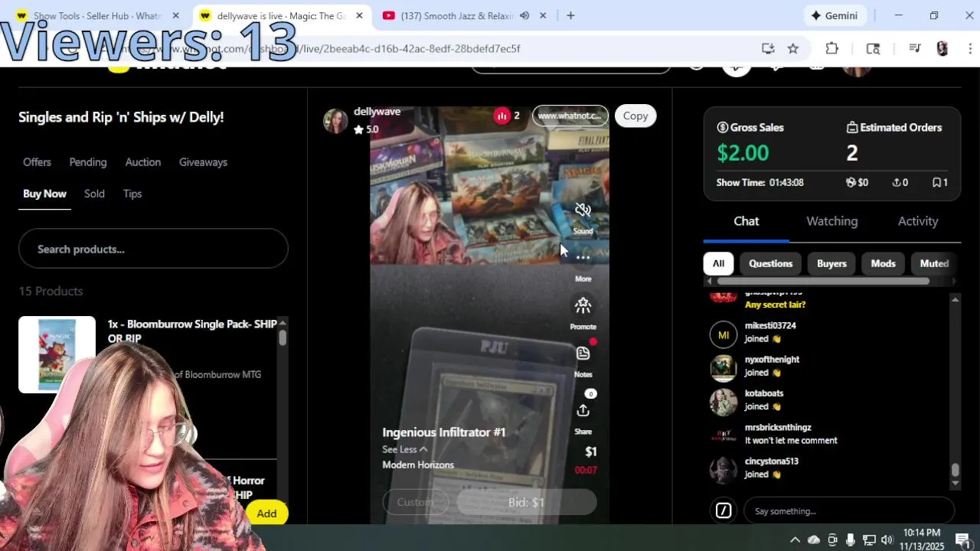This screenshot has height=551, width=980.
Task: Open the slash commands button beside chat input
Action: coord(724,510)
